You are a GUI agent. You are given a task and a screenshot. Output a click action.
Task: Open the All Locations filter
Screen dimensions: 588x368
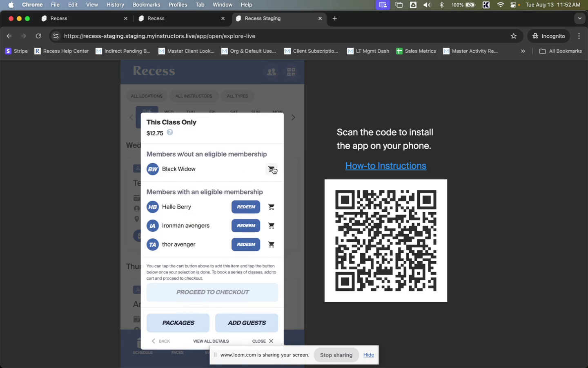pyautogui.click(x=147, y=96)
